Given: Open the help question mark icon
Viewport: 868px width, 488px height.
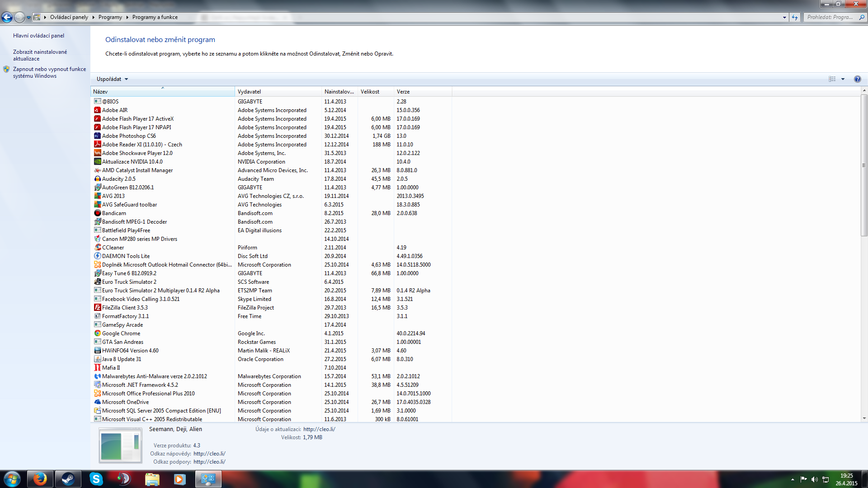Looking at the screenshot, I should tap(857, 79).
